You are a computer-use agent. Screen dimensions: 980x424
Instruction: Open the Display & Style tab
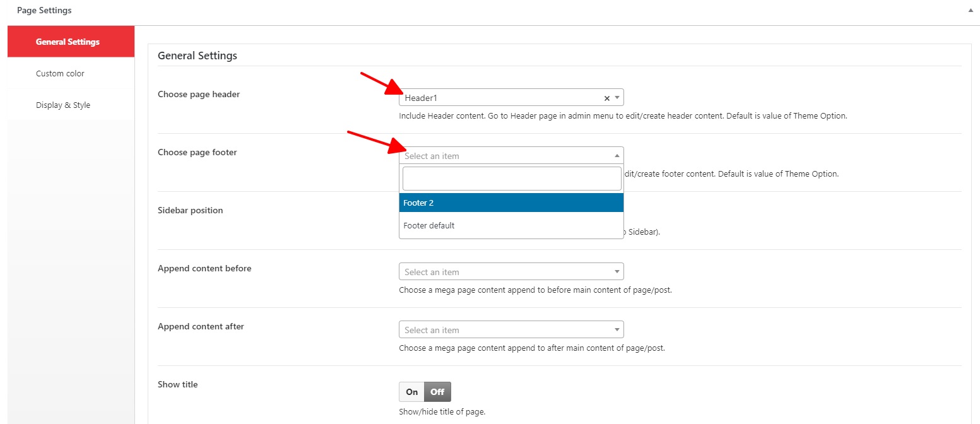63,105
